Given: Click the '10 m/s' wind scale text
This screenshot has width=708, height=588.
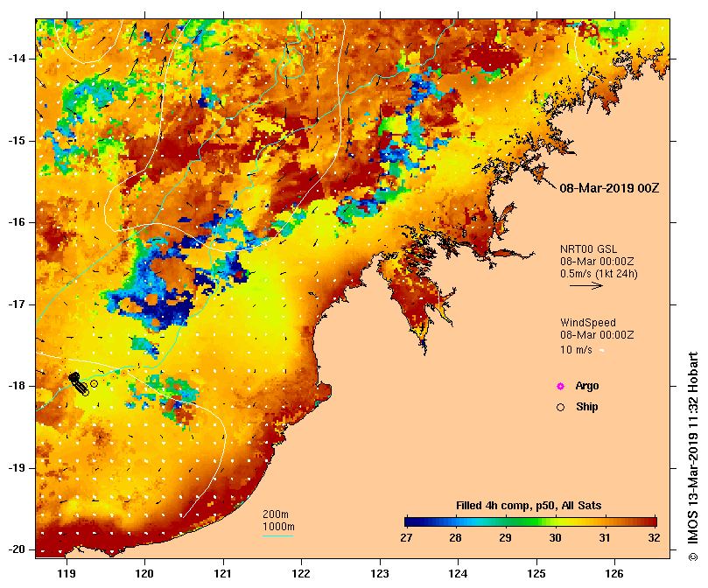Looking at the screenshot, I should click(576, 349).
